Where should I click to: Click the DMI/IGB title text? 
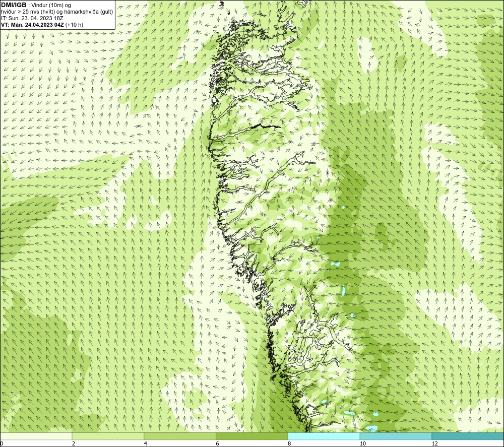click(14, 5)
